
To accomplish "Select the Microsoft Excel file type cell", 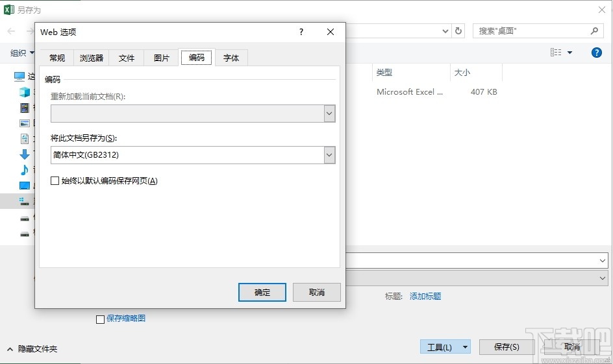I will (x=410, y=92).
